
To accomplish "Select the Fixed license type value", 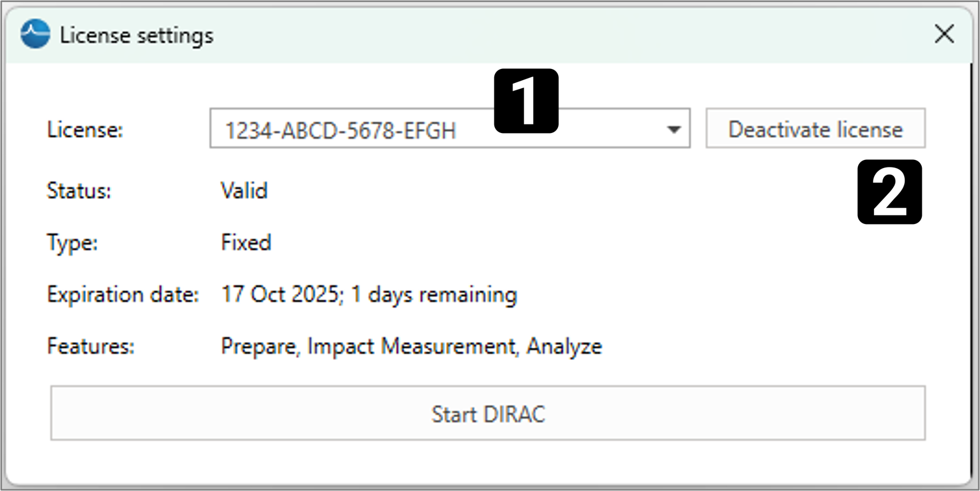I will tap(246, 243).
